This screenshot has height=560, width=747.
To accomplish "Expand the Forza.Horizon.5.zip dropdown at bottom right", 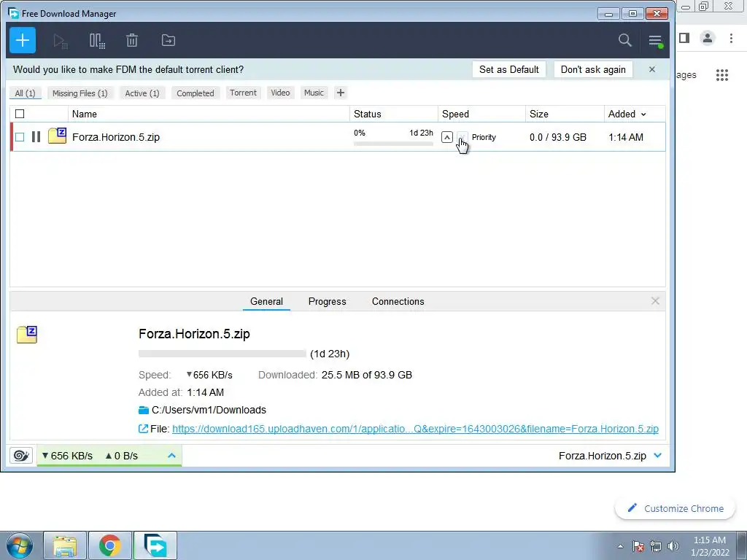I will (x=658, y=456).
